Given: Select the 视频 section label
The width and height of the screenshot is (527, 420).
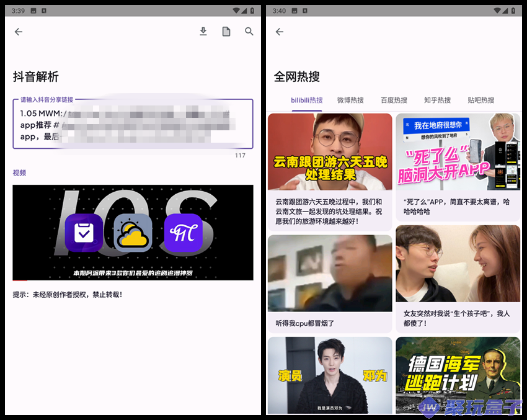Looking at the screenshot, I should click(19, 173).
